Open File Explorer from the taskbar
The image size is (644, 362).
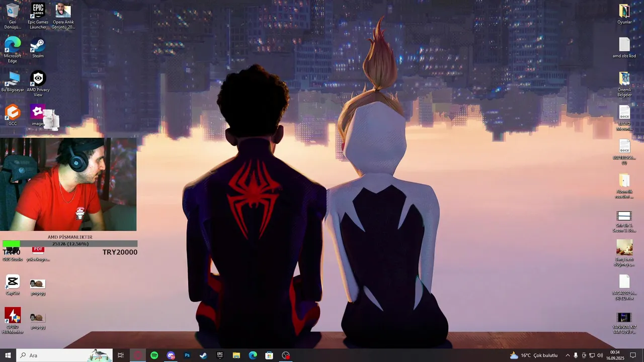(x=236, y=355)
